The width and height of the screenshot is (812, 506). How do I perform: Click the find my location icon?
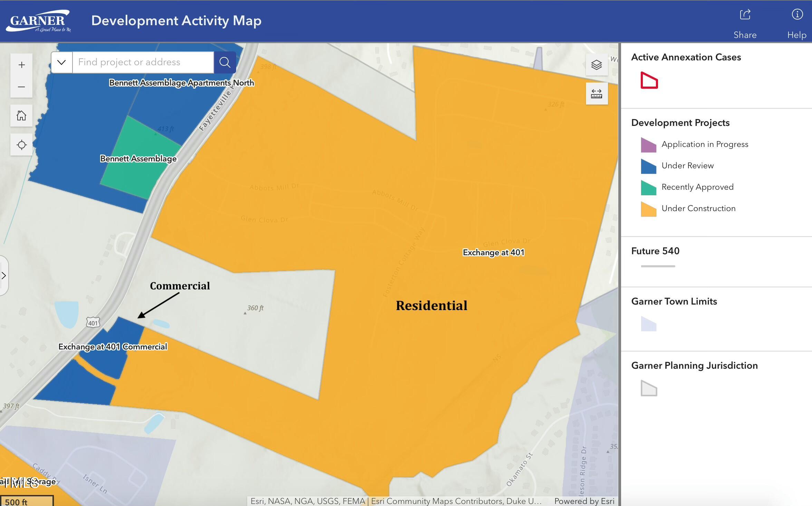[x=21, y=145]
